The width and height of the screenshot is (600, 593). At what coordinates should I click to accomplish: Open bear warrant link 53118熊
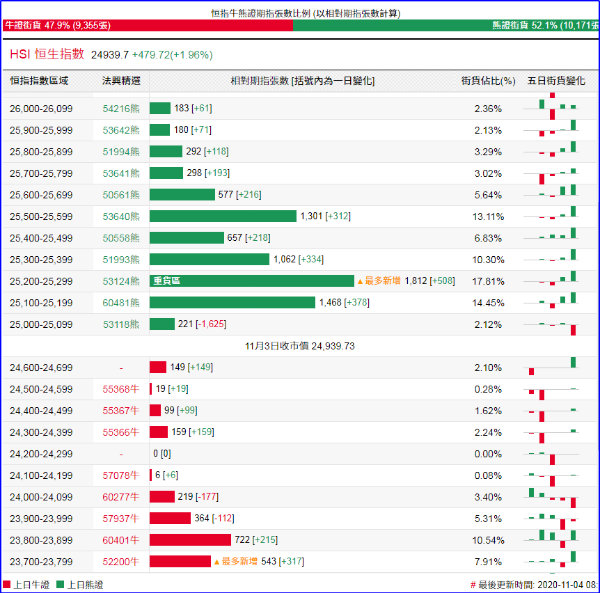(x=121, y=325)
